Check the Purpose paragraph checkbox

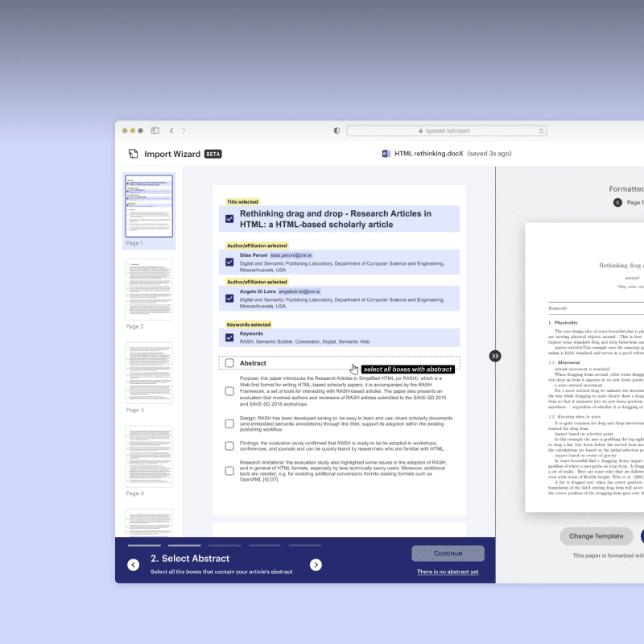(x=229, y=391)
